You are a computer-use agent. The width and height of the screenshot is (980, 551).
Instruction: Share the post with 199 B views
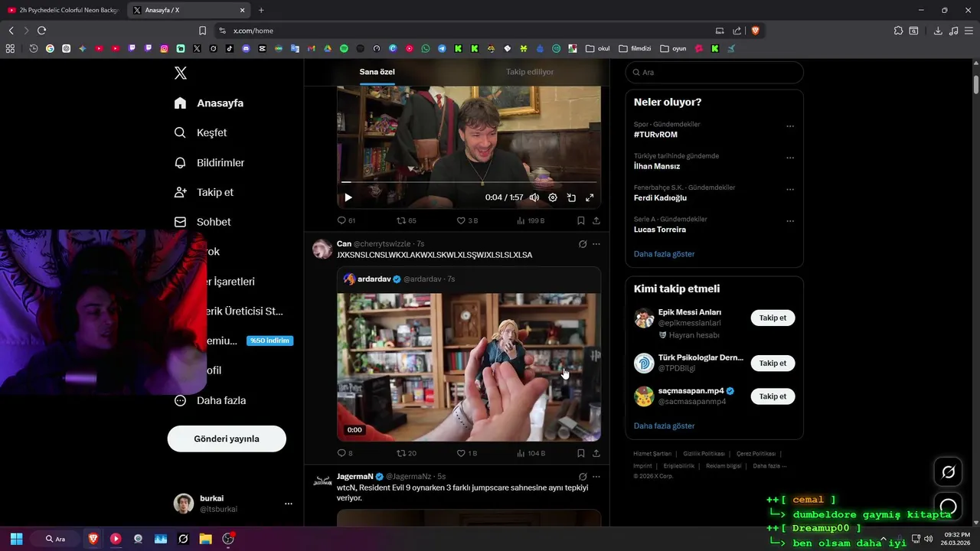pyautogui.click(x=596, y=220)
